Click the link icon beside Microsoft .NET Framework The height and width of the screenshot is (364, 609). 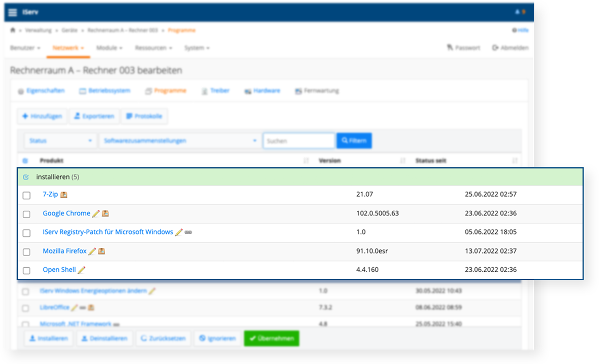[x=116, y=324]
